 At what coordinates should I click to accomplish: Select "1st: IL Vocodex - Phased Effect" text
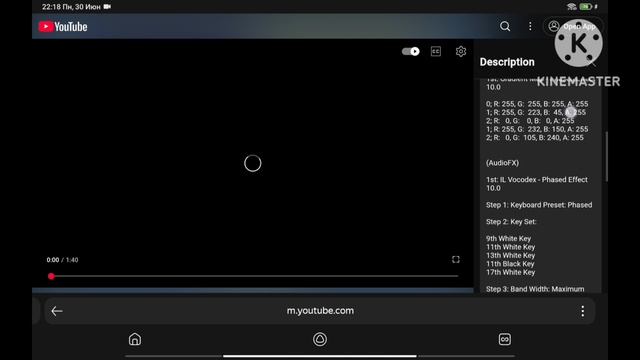click(x=537, y=180)
